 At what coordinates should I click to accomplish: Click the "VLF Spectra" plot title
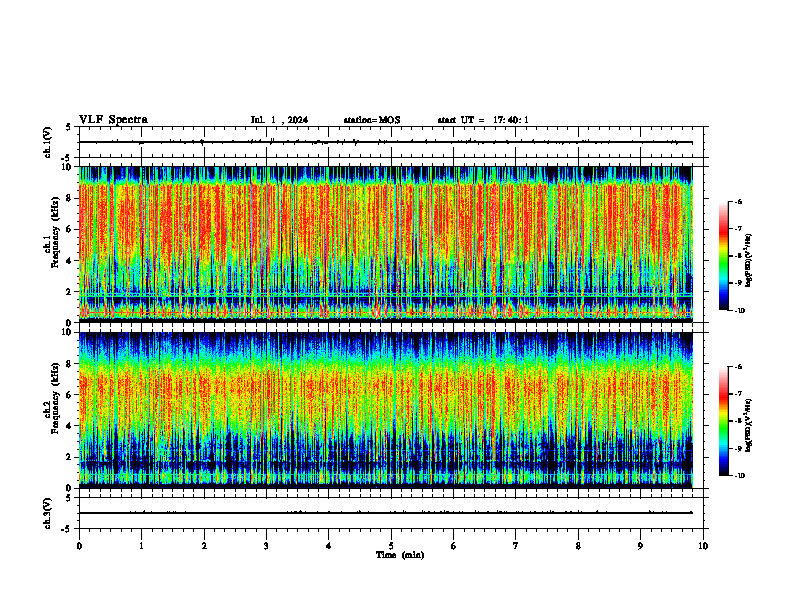tap(113, 120)
